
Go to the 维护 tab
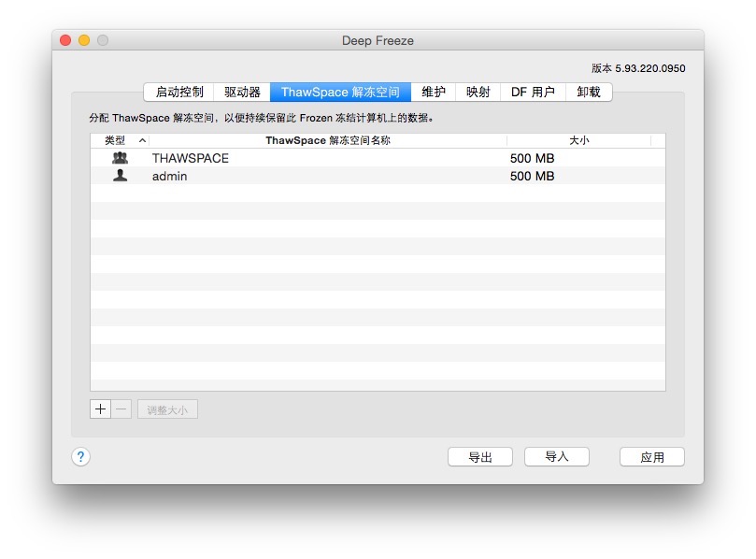click(x=434, y=92)
